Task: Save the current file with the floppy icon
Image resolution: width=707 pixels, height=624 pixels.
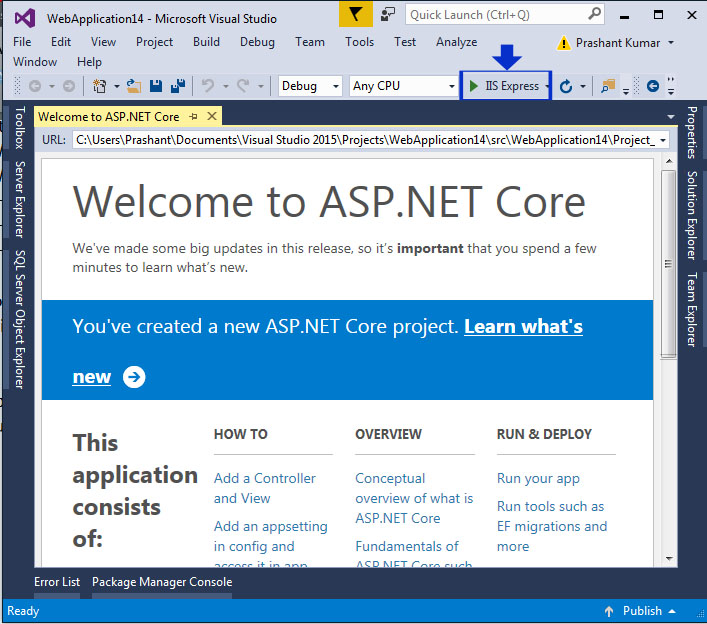Action: [x=156, y=86]
